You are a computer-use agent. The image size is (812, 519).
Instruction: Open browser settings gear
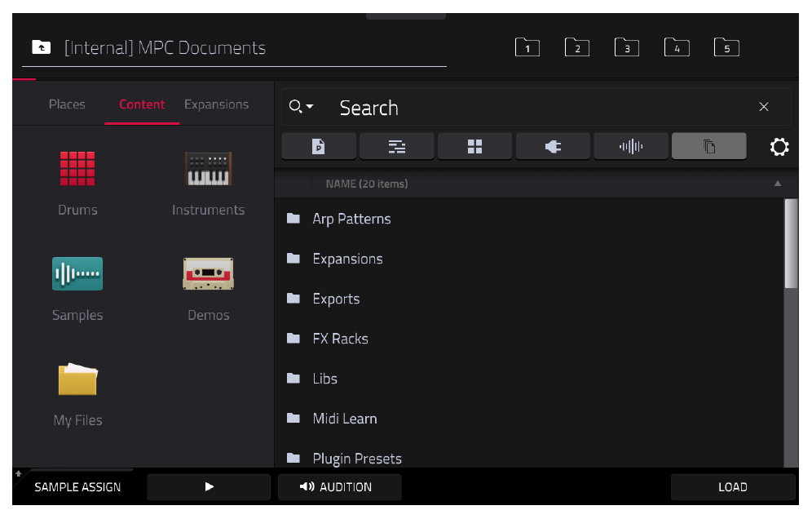click(x=779, y=147)
